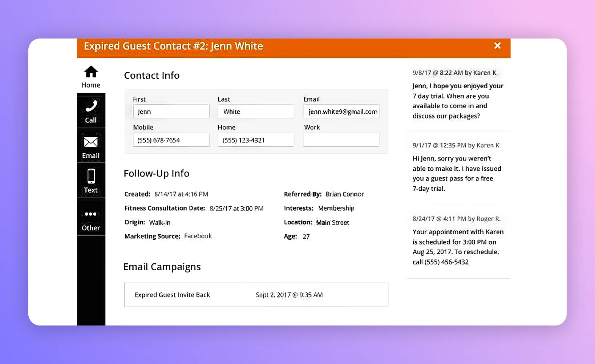Click the Fitness Consultation Date value
Viewport: 595px width, 364px height.
tap(236, 208)
